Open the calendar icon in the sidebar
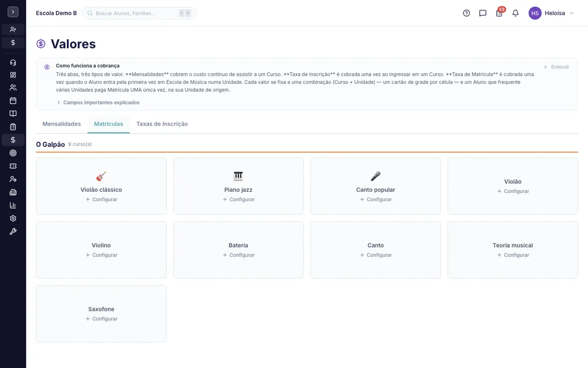This screenshot has width=588, height=368. (13, 101)
